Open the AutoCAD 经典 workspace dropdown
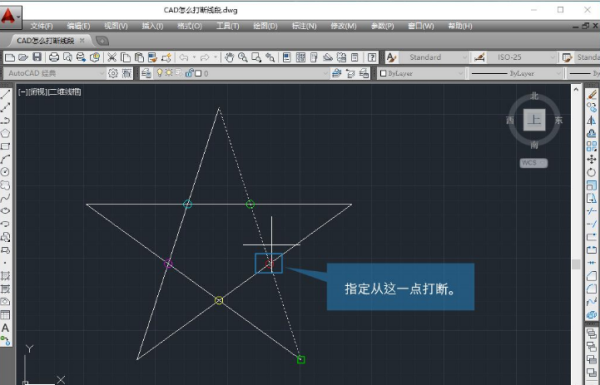Image resolution: width=600 pixels, height=385 pixels. click(x=55, y=73)
